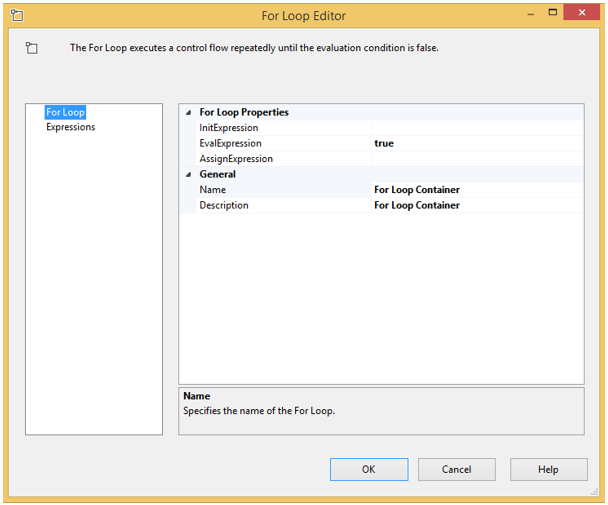Open Help for the For Loop Editor

tap(548, 469)
